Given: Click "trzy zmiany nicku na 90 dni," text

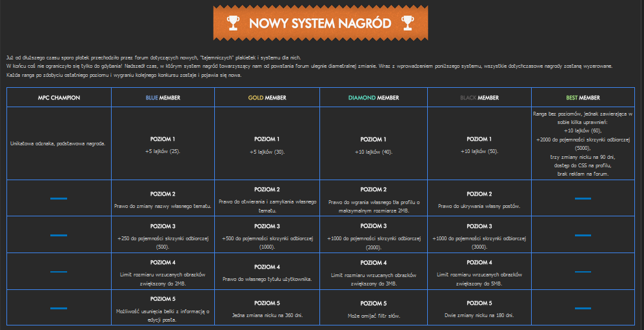Looking at the screenshot, I should [x=583, y=157].
